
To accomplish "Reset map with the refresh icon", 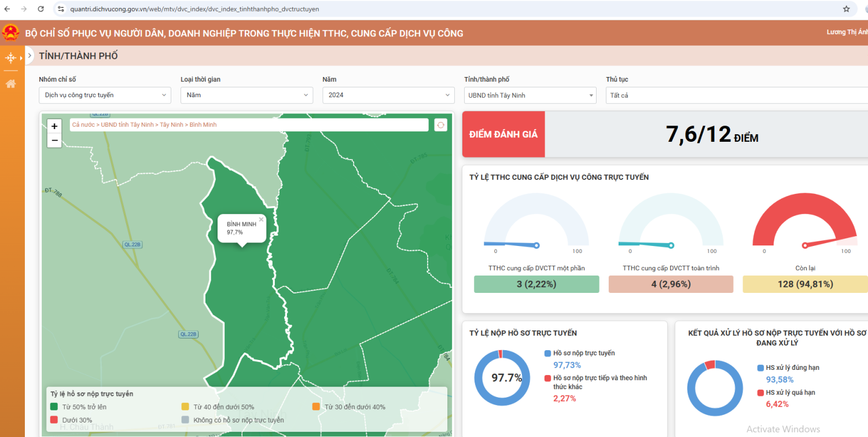I will coord(440,125).
